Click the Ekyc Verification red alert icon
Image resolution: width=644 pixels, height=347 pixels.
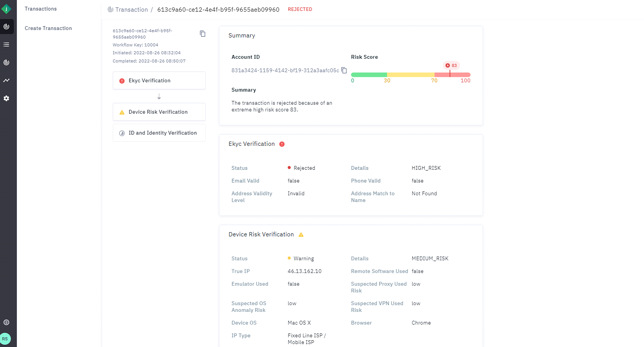pos(282,144)
